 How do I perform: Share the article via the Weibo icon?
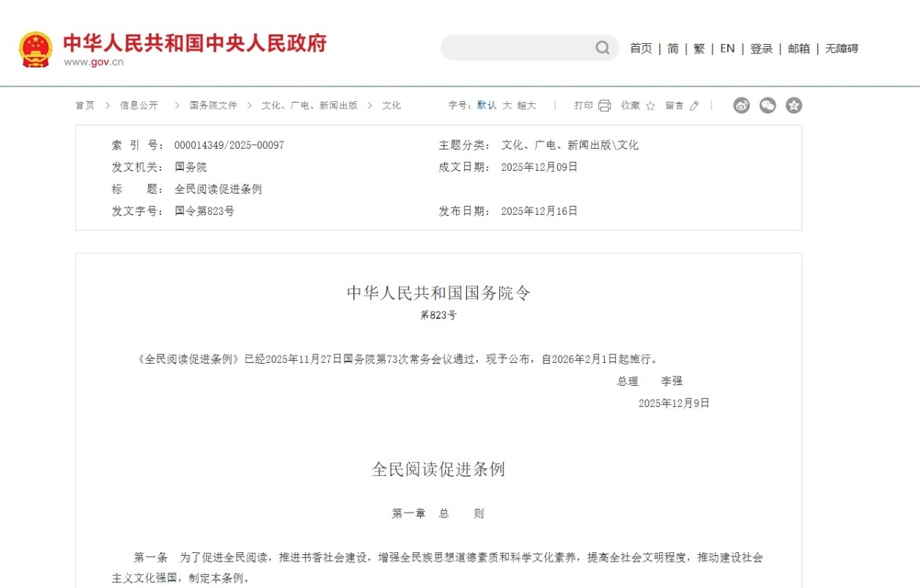(x=741, y=105)
